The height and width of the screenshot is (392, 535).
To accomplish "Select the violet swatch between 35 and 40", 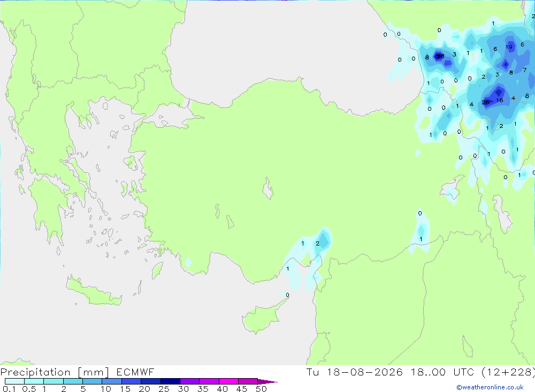I will [209, 381].
